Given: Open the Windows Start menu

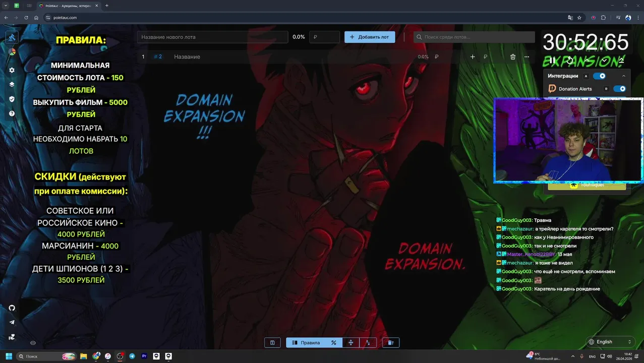Looking at the screenshot, I should (x=9, y=356).
